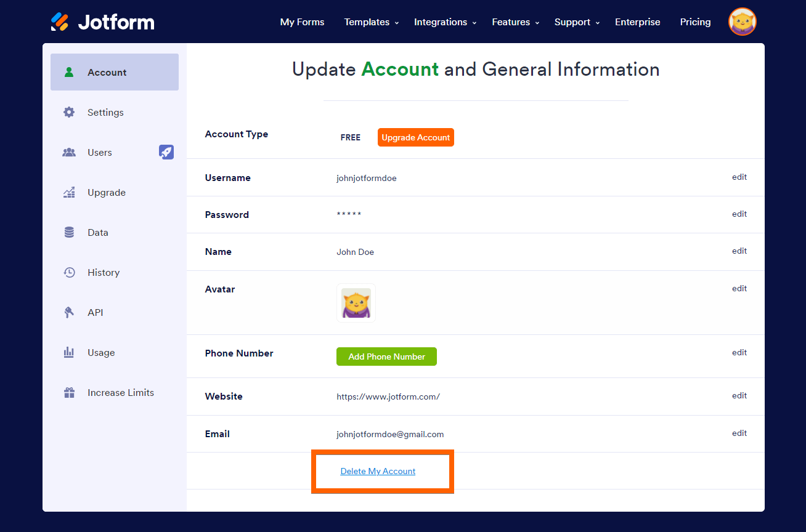Go to the Pricing page

(695, 22)
